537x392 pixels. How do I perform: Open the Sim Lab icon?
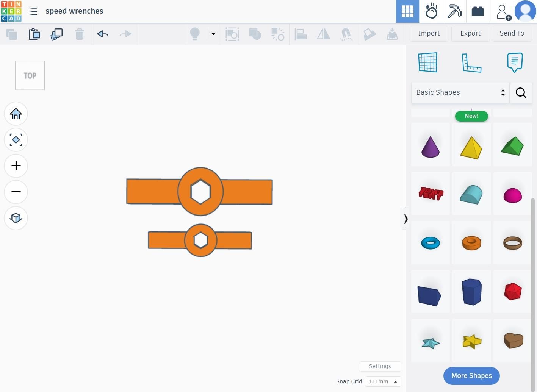(431, 11)
